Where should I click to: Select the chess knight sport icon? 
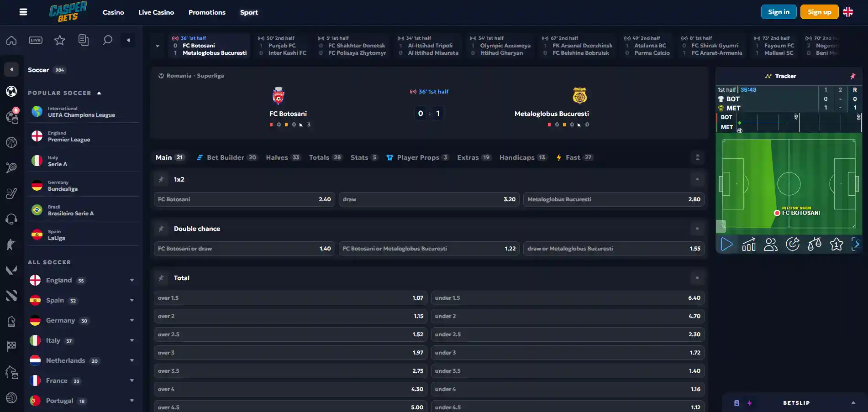11,321
